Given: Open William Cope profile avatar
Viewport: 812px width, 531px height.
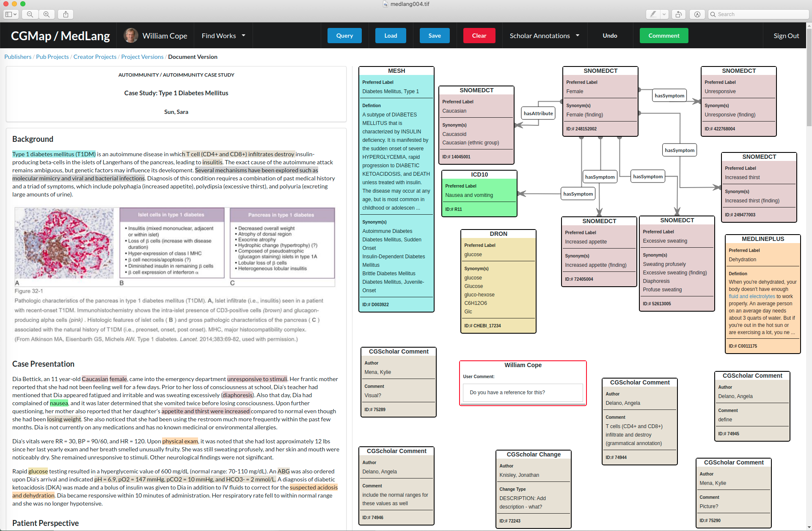Looking at the screenshot, I should pyautogui.click(x=131, y=36).
